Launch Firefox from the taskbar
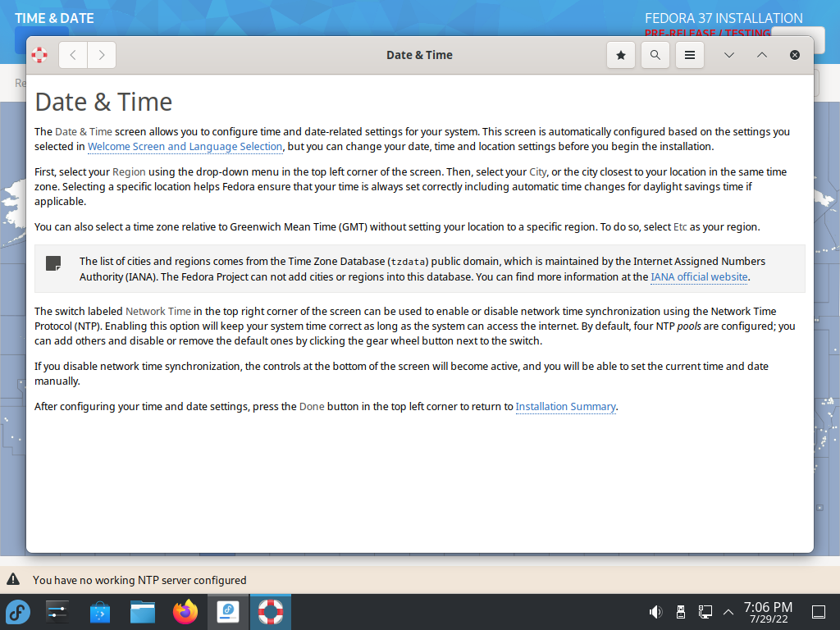The width and height of the screenshot is (840, 630). coord(185,612)
